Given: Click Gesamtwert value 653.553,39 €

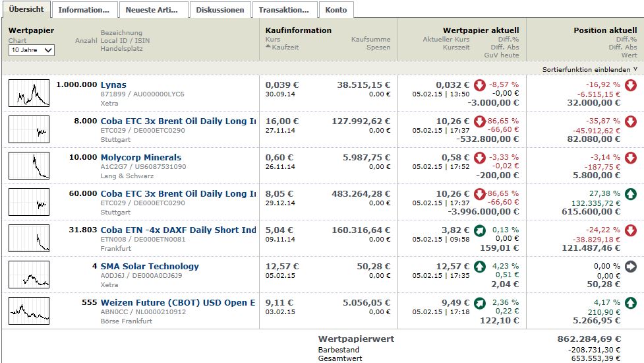Looking at the screenshot, I should 595,358.
